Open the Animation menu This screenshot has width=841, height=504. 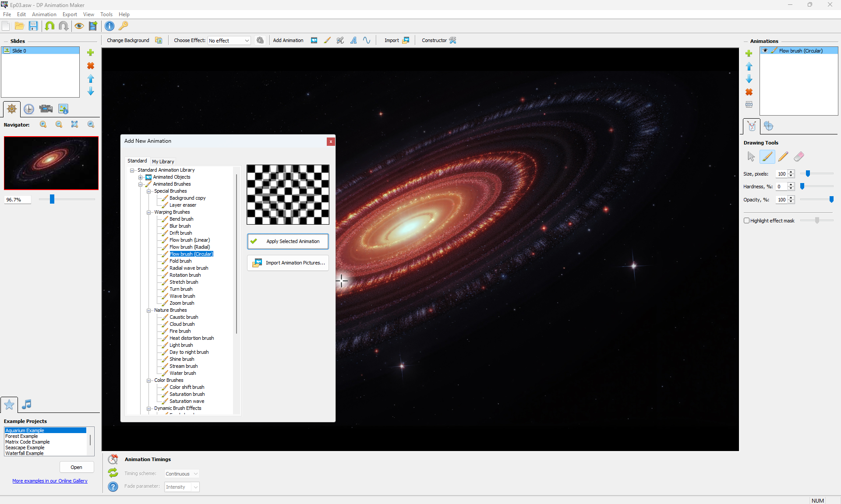[44, 14]
